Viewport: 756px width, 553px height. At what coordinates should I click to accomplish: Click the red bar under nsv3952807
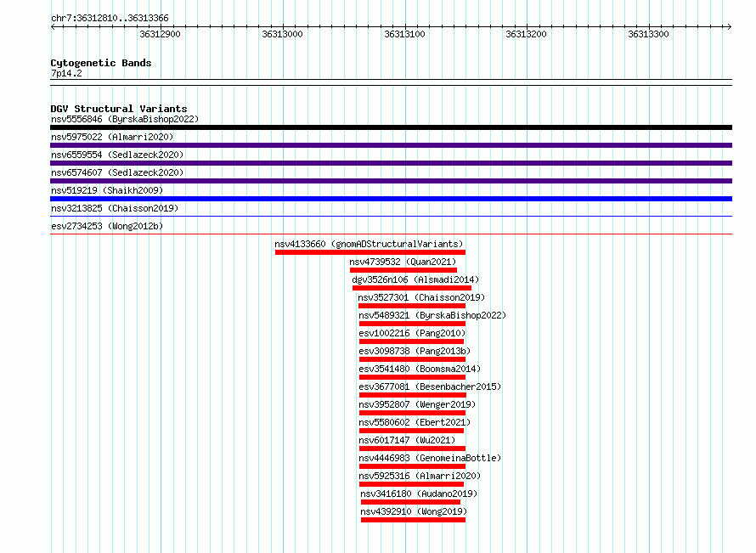click(412, 413)
